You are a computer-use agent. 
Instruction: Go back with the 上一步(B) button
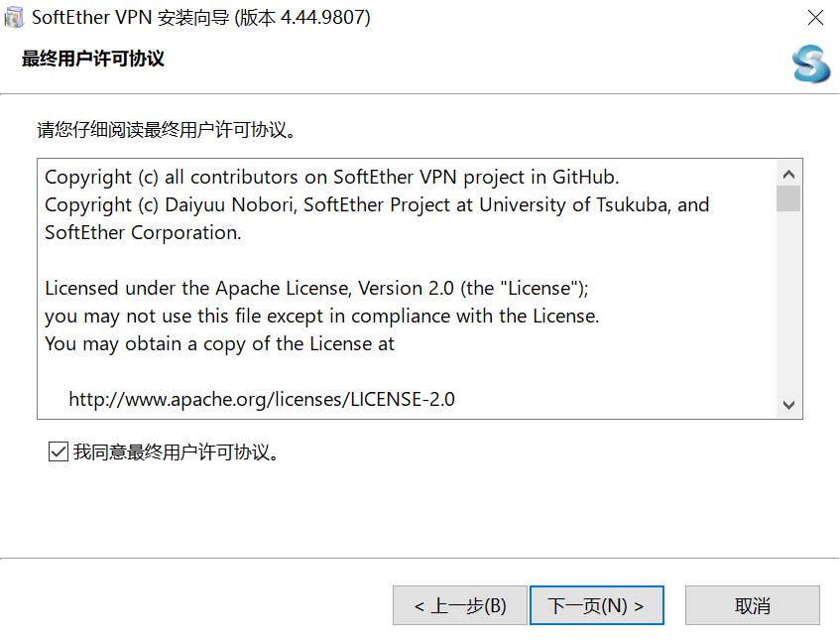459,605
